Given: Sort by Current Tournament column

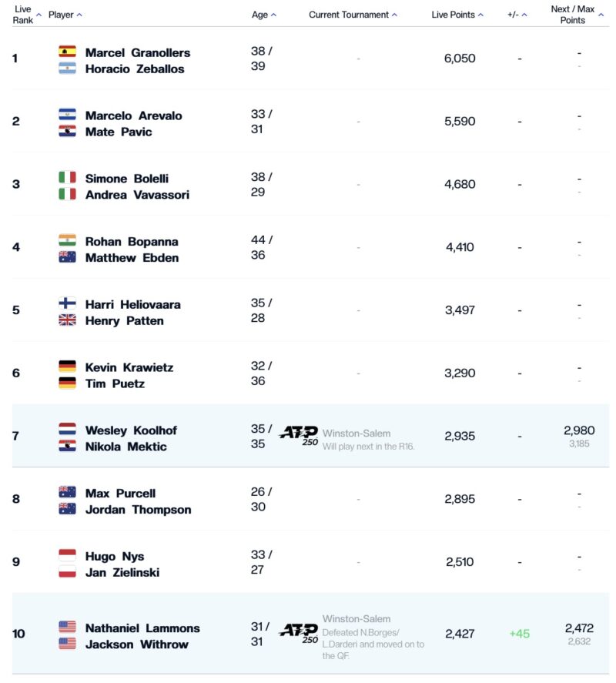Looking at the screenshot, I should 353,15.
